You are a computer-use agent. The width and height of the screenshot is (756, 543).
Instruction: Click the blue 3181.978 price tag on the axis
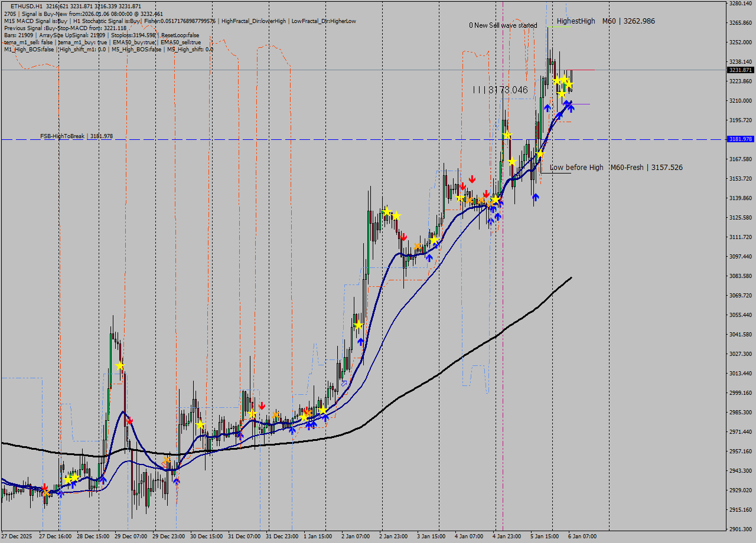click(740, 139)
